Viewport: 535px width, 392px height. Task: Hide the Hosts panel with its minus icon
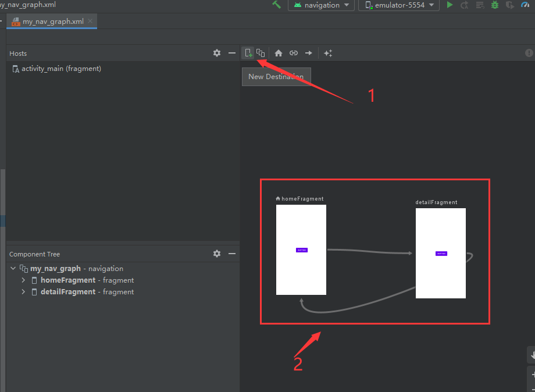pyautogui.click(x=232, y=53)
